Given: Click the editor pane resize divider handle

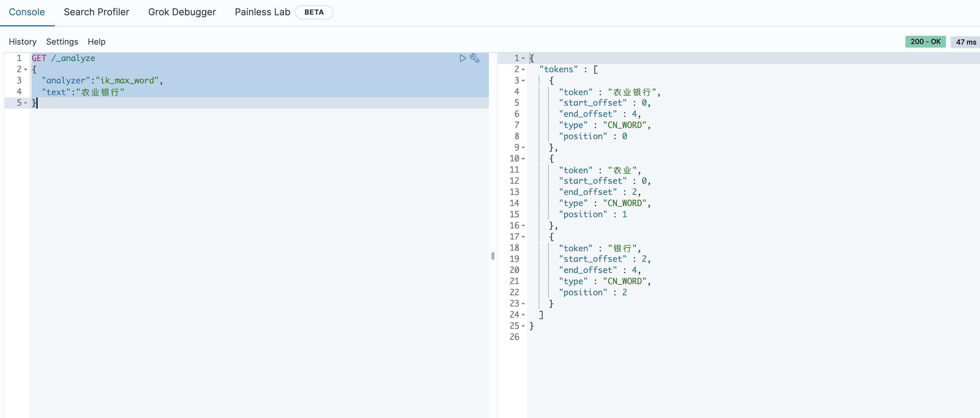Looking at the screenshot, I should coord(493,256).
